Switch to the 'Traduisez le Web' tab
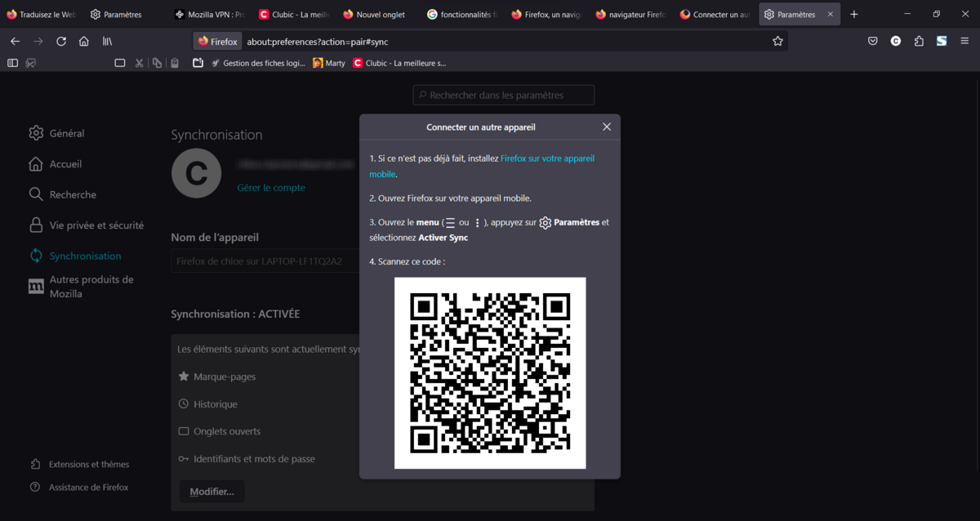 click(x=42, y=14)
